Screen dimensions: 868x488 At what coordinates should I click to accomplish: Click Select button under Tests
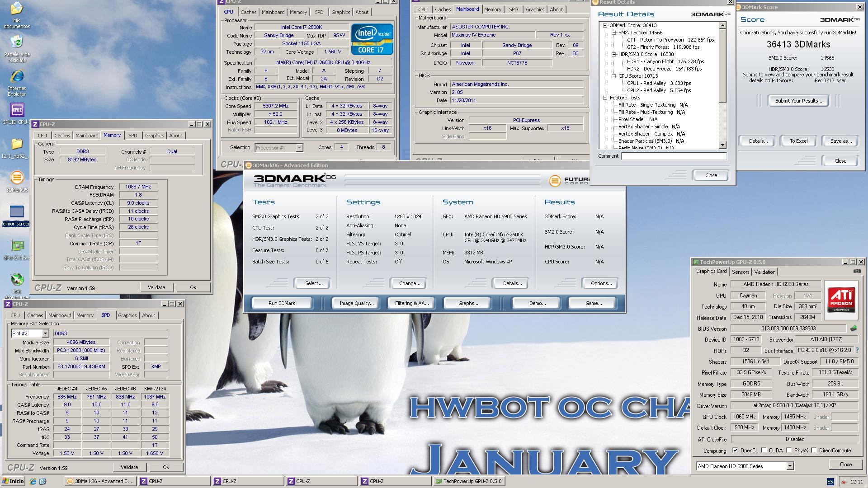313,283
